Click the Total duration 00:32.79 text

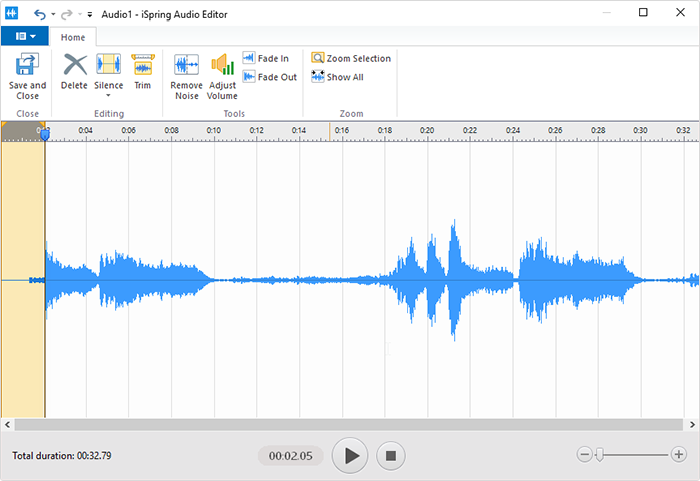click(x=62, y=456)
